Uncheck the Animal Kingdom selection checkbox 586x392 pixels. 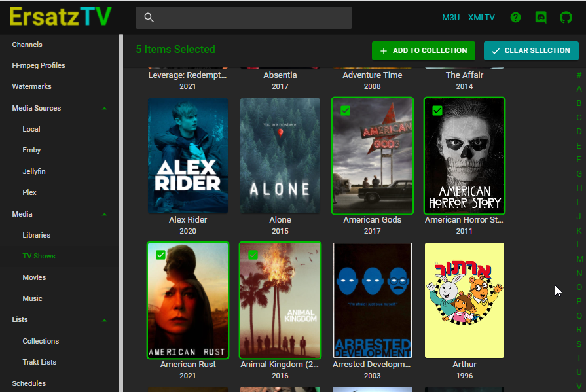tap(253, 255)
